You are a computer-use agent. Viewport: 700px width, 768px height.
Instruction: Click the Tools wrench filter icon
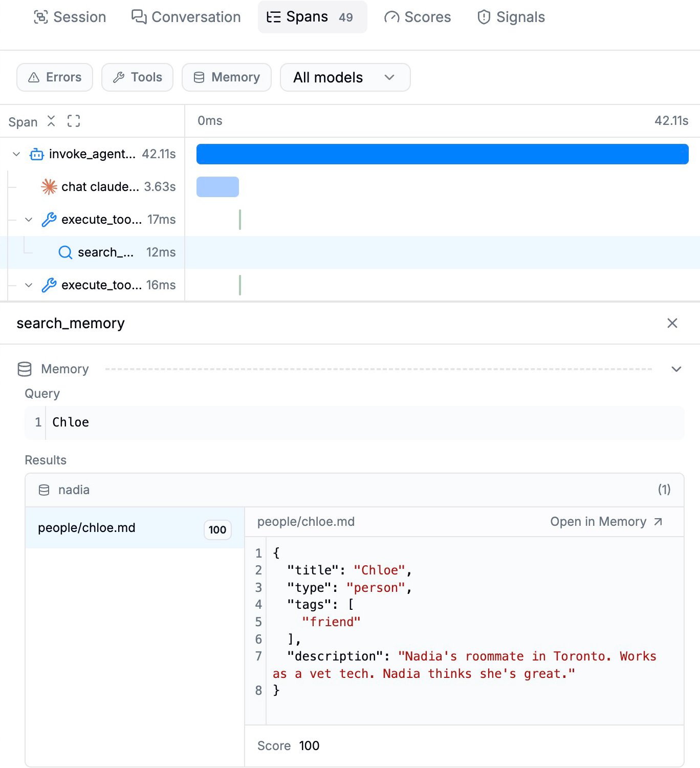[x=119, y=77]
